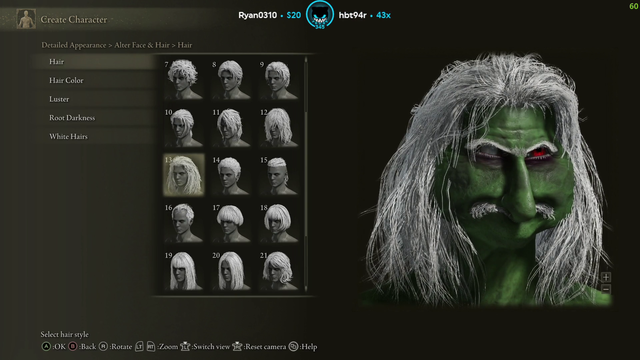640x360 pixels.
Task: Click the 'Select hair style' hint text
Action: click(x=64, y=334)
